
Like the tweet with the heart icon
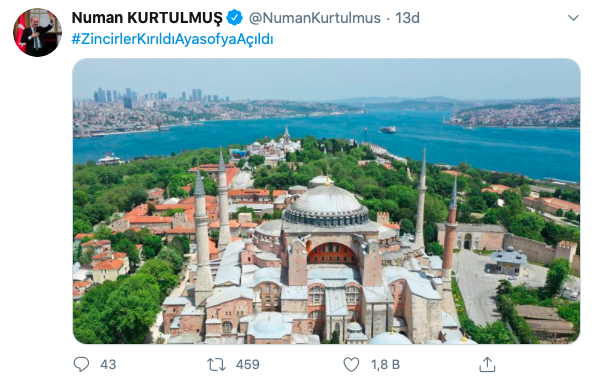[351, 365]
